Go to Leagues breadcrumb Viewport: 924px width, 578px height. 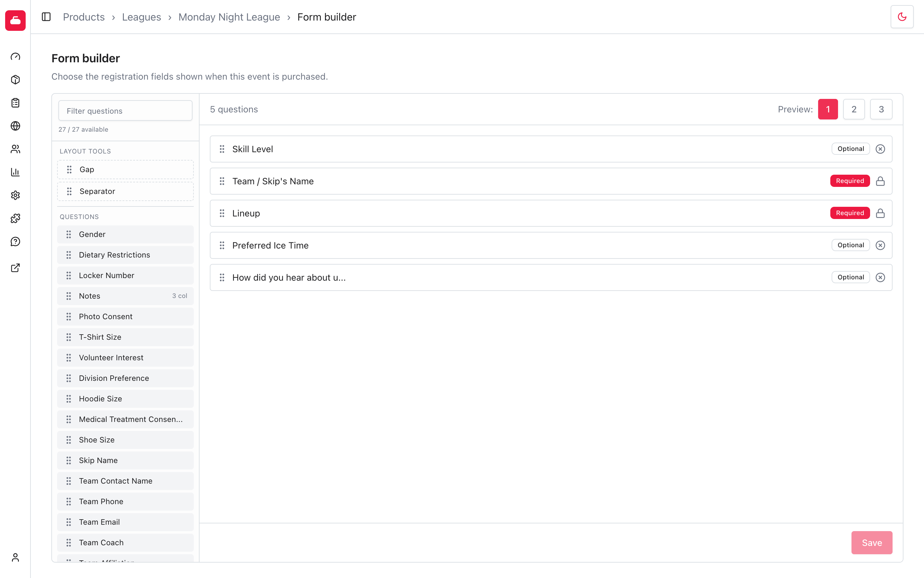[x=141, y=17]
